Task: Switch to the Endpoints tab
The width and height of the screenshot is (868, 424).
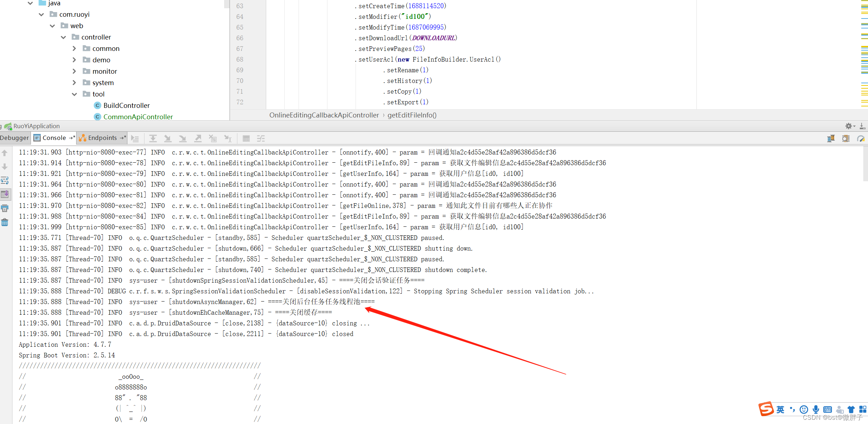Action: pyautogui.click(x=102, y=138)
